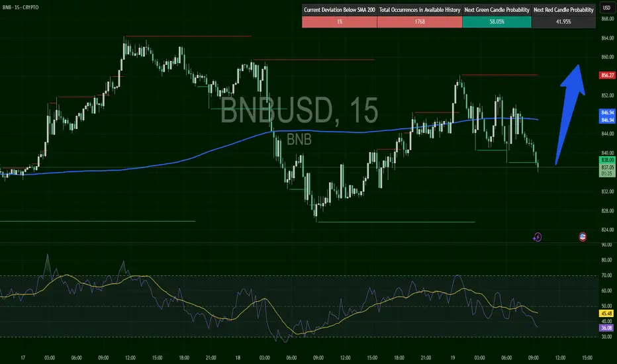
Task: Click 'Next Red Candle Probability' header cell
Action: 563,10
